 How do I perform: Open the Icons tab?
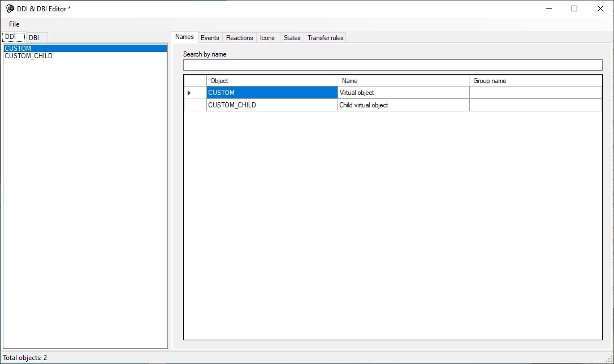267,38
